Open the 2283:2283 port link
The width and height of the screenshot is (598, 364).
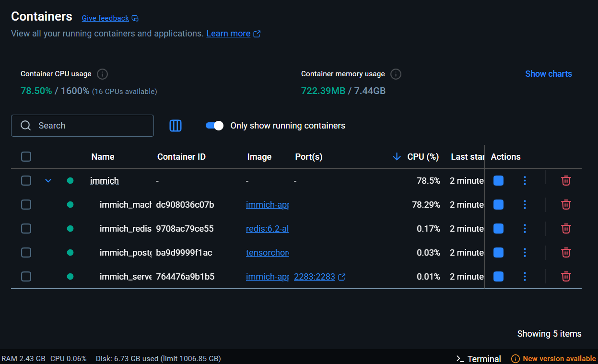[315, 277]
